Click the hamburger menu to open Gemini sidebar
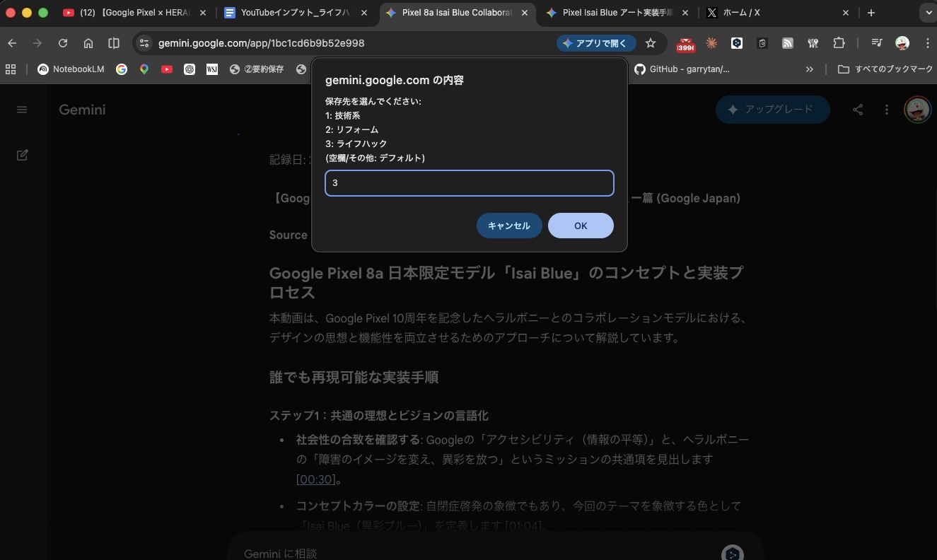The width and height of the screenshot is (937, 560). tap(22, 110)
